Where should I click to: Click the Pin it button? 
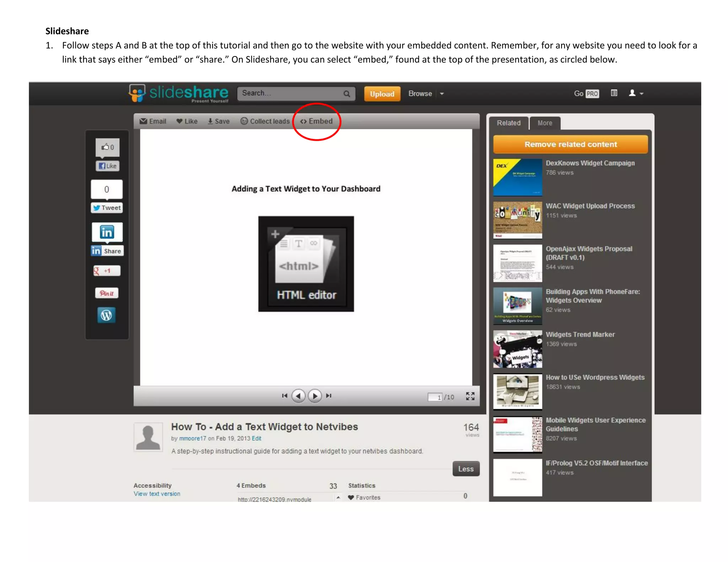pos(107,293)
